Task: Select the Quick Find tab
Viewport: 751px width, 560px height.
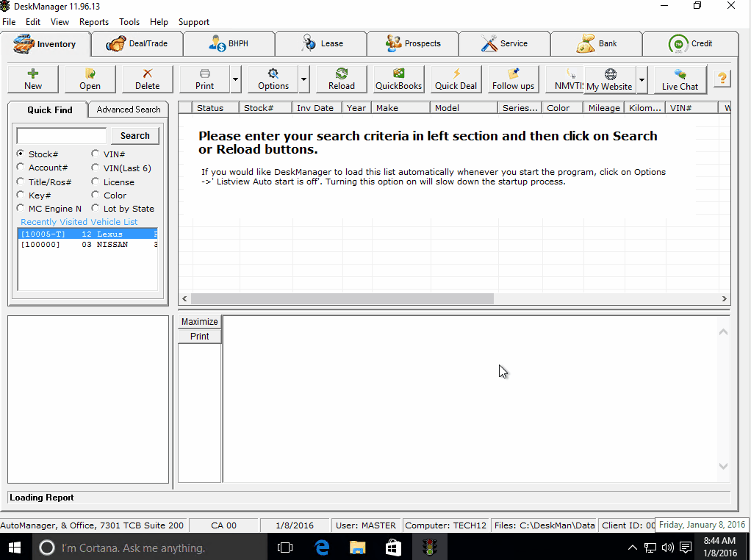Action: (49, 110)
